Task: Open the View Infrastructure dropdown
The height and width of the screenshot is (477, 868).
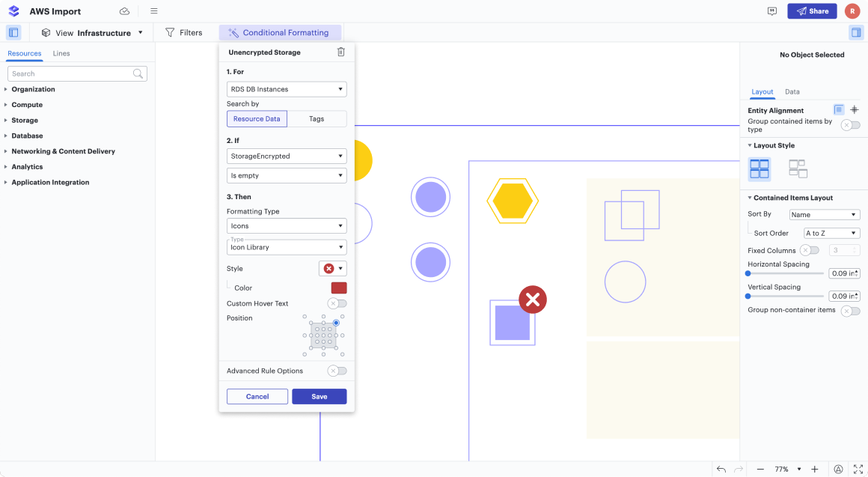Action: (x=93, y=33)
